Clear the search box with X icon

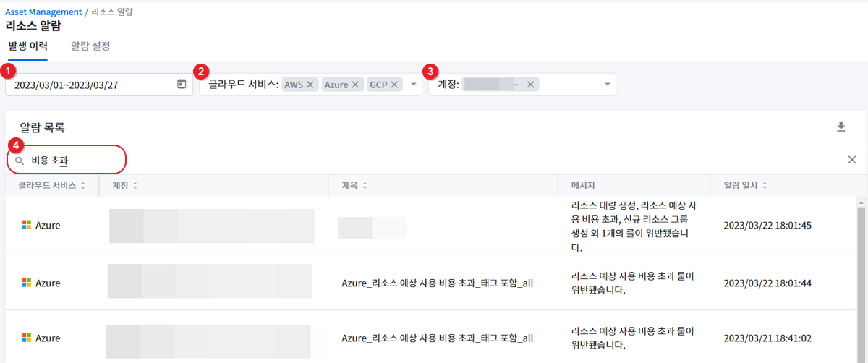click(x=851, y=160)
